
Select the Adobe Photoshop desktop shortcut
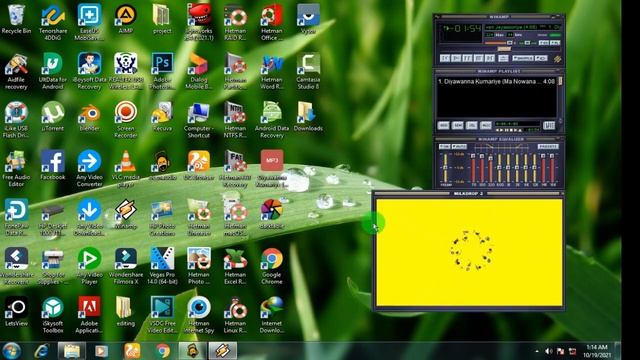(x=162, y=71)
